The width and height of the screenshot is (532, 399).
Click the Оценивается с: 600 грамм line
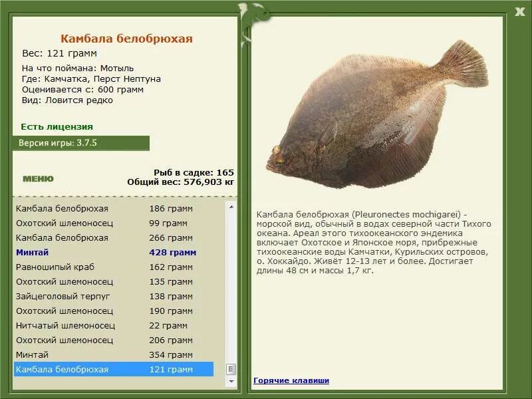pyautogui.click(x=82, y=90)
